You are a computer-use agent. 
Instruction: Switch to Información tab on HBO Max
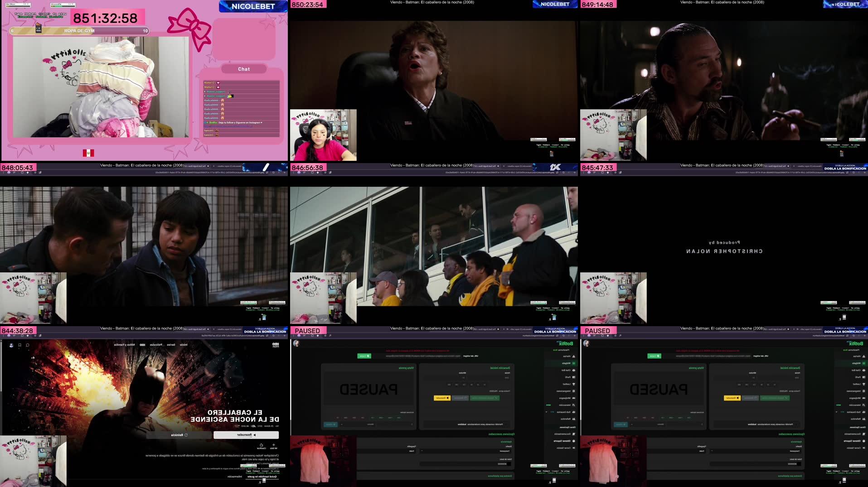234,477
